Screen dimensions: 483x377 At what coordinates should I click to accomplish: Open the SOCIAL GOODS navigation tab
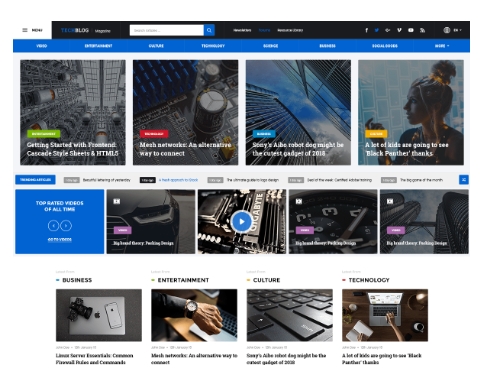coord(385,46)
